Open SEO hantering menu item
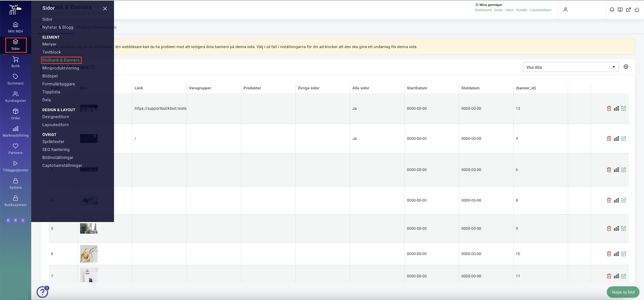This screenshot has height=300, width=644. [56, 150]
